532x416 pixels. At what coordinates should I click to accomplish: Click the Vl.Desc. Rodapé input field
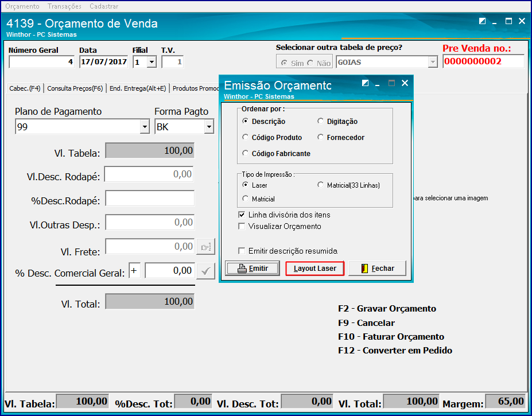click(x=149, y=174)
